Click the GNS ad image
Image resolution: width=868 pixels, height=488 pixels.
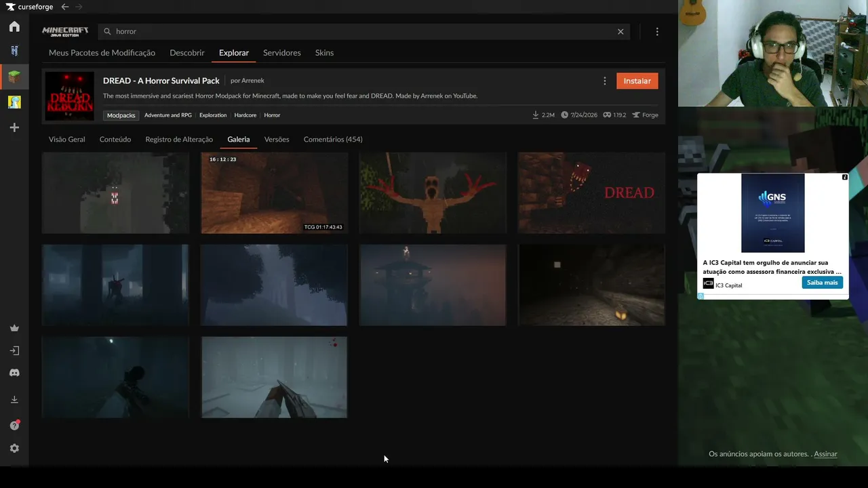[773, 213]
